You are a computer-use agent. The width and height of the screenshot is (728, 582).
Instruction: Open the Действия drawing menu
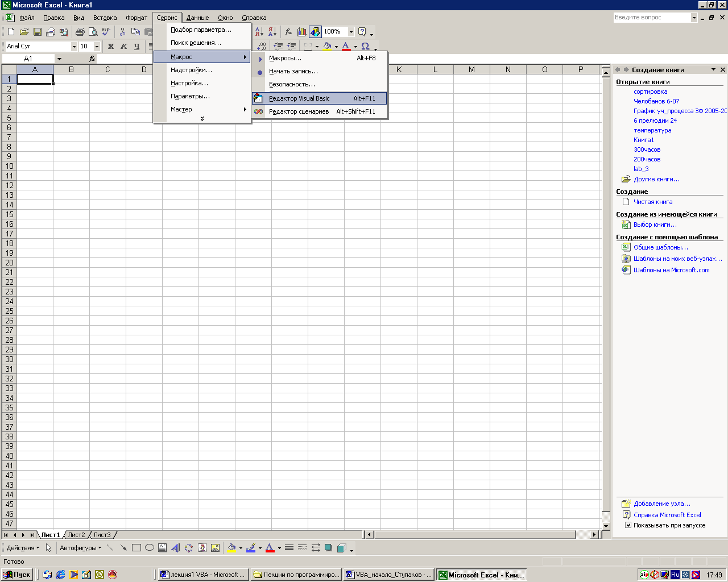pyautogui.click(x=23, y=548)
